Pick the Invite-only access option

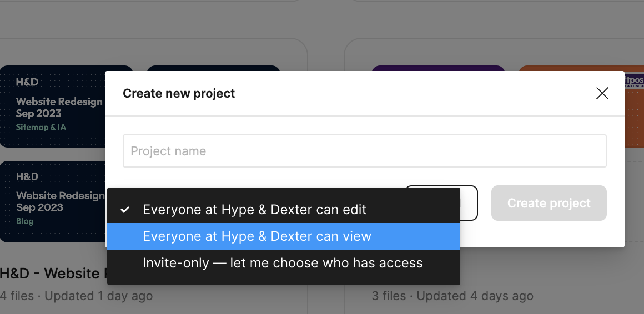[282, 263]
